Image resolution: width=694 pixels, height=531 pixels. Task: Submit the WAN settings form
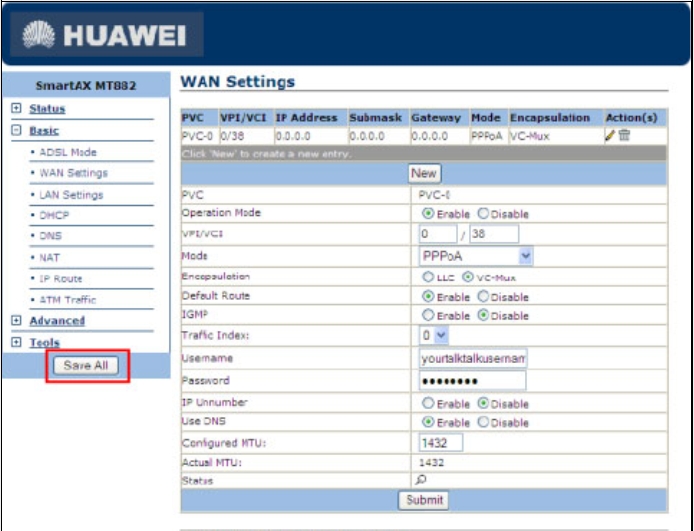point(424,500)
